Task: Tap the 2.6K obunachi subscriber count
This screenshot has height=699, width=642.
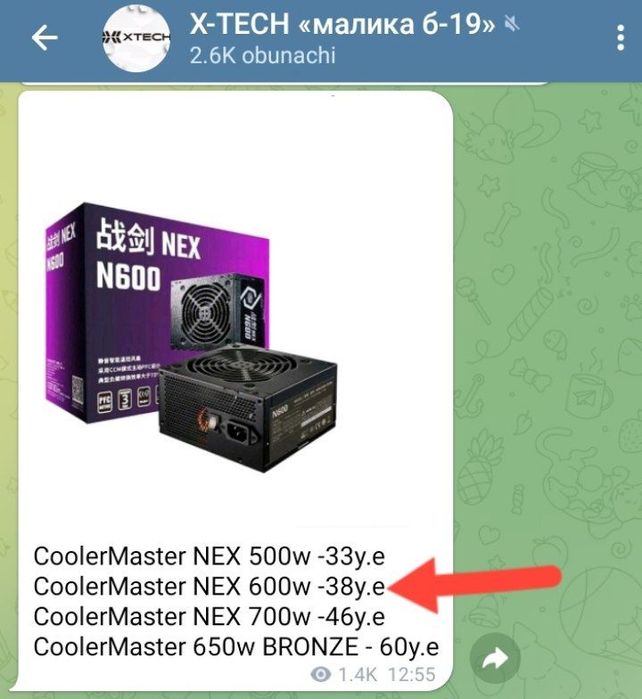Action: tap(262, 56)
